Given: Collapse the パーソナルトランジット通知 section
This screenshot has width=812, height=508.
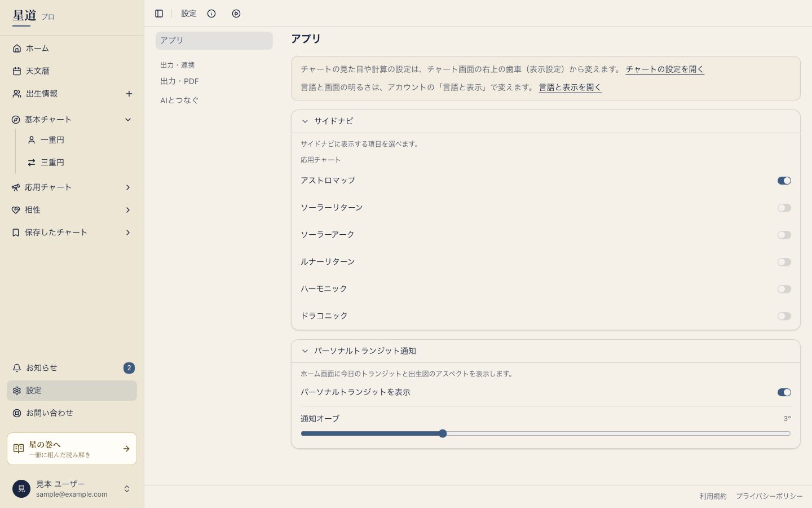Looking at the screenshot, I should [x=546, y=351].
